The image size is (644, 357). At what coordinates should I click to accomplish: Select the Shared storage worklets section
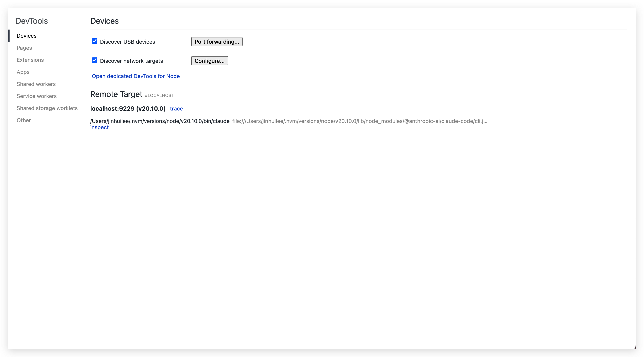47,108
